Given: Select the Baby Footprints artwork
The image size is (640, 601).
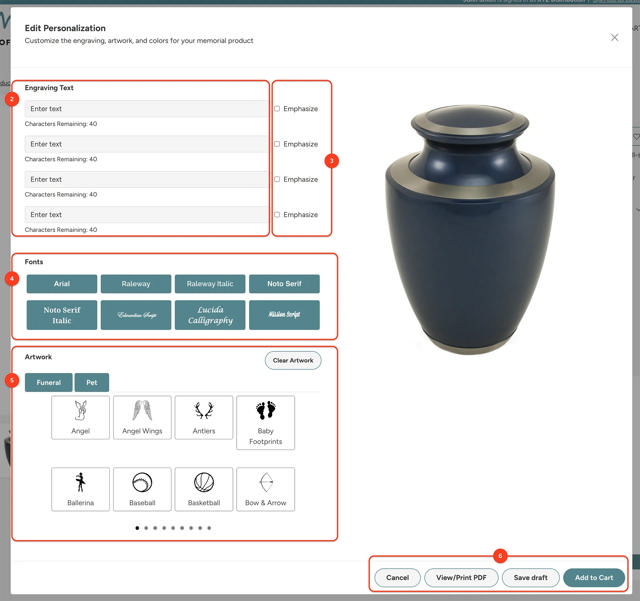Looking at the screenshot, I should pos(265,423).
